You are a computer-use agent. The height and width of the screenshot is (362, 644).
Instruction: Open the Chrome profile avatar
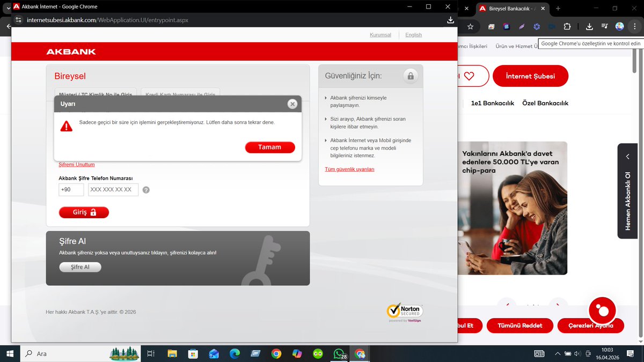620,26
